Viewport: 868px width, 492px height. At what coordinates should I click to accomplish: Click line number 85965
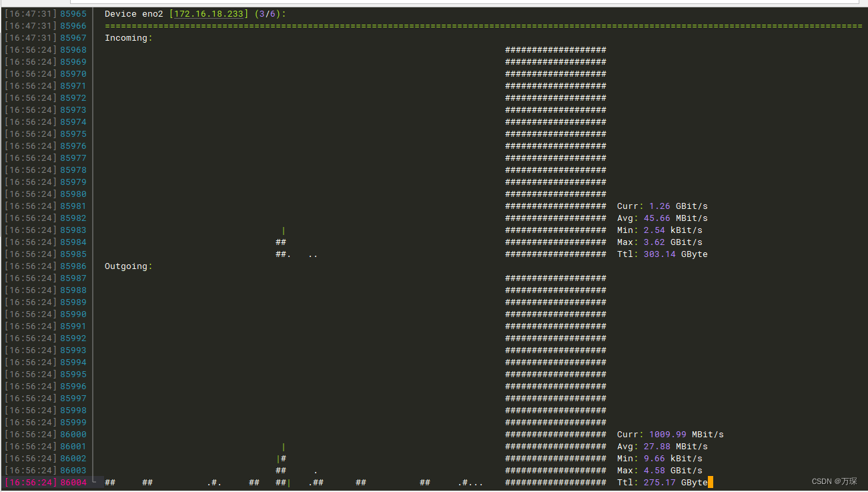73,14
